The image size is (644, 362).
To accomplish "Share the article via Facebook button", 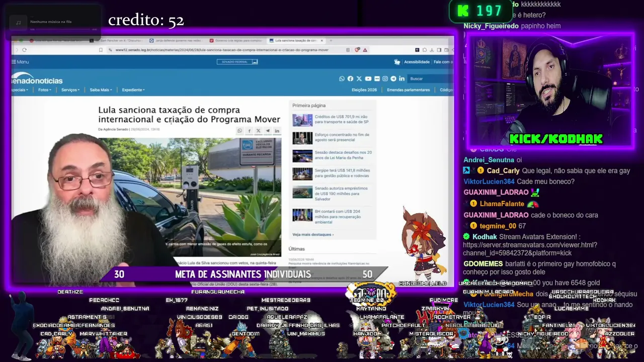I will [x=249, y=131].
